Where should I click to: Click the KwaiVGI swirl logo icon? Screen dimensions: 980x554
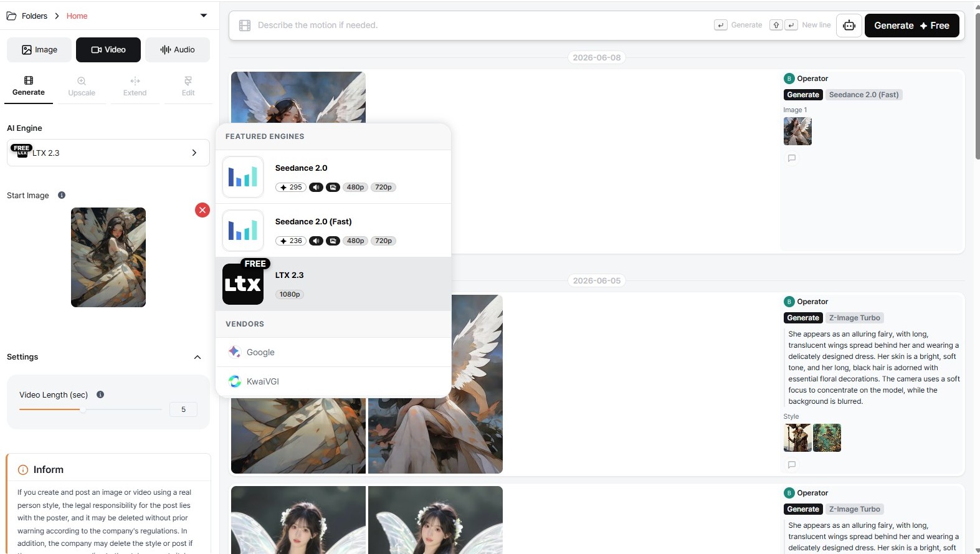(x=234, y=381)
